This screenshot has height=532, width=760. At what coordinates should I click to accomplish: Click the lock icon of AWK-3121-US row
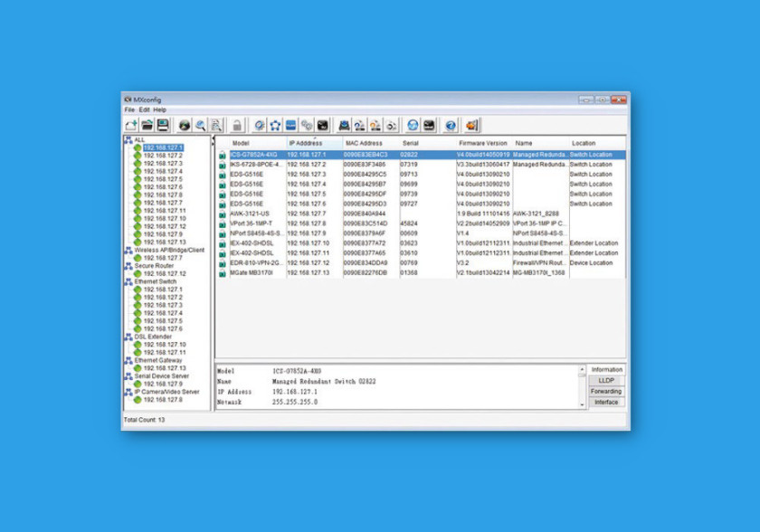(x=223, y=214)
